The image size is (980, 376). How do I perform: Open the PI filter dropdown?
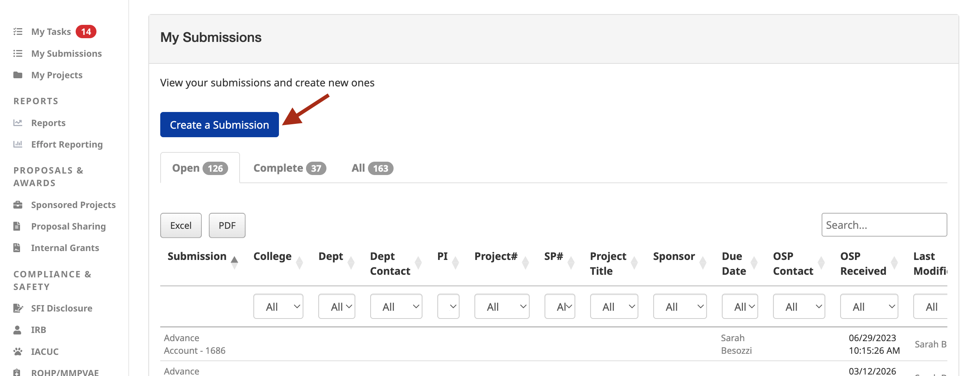(448, 306)
